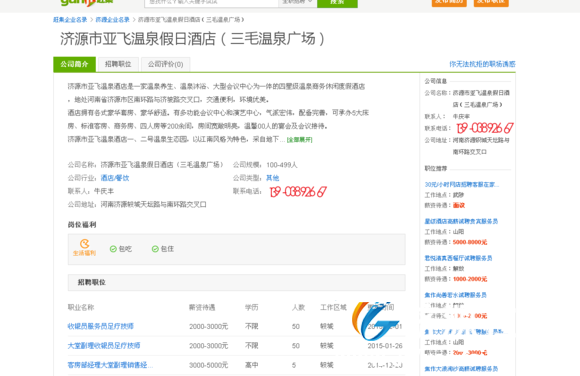Open the 赶集企业名录 breadcrumb link
Screen dimensions: 580x376
coord(70,20)
